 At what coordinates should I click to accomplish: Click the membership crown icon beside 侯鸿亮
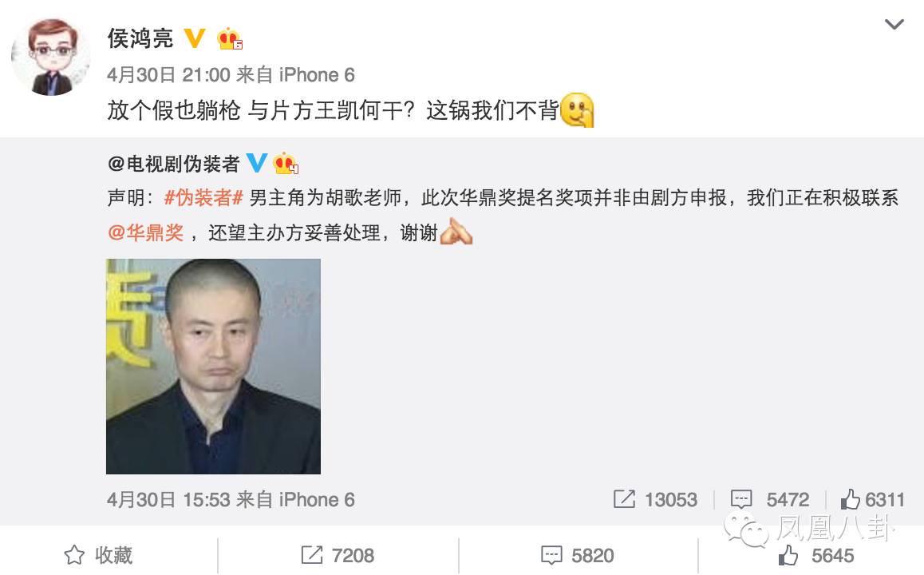tap(229, 39)
